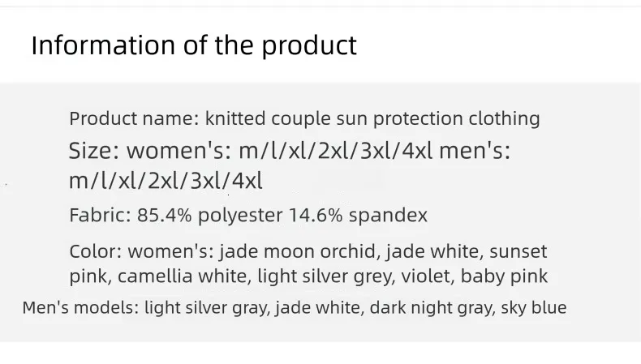Select the "baby pink" color name
Image resolution: width=641 pixels, height=364 pixels.
pos(505,276)
